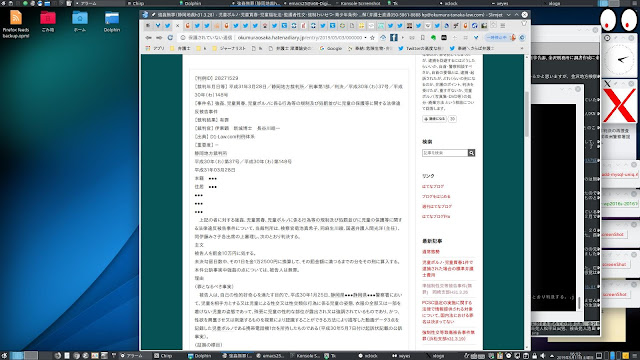The width and height of the screenshot is (640, 360).
Task: Click the 記事を検索 search input
Action: [445, 153]
